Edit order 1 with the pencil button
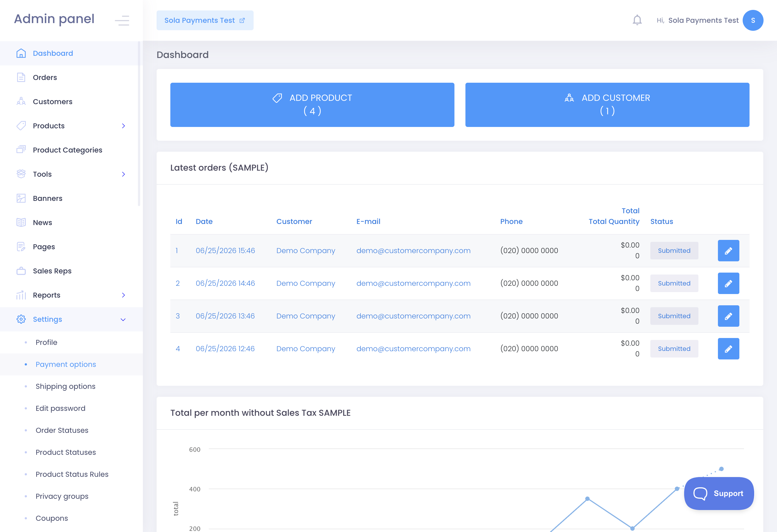This screenshot has height=532, width=777. 729,250
